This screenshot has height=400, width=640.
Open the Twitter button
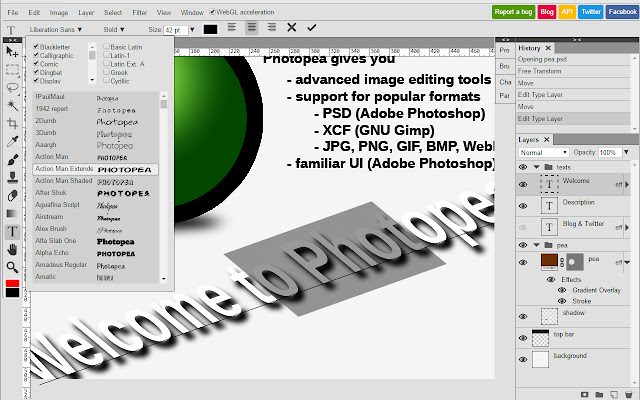click(x=591, y=12)
